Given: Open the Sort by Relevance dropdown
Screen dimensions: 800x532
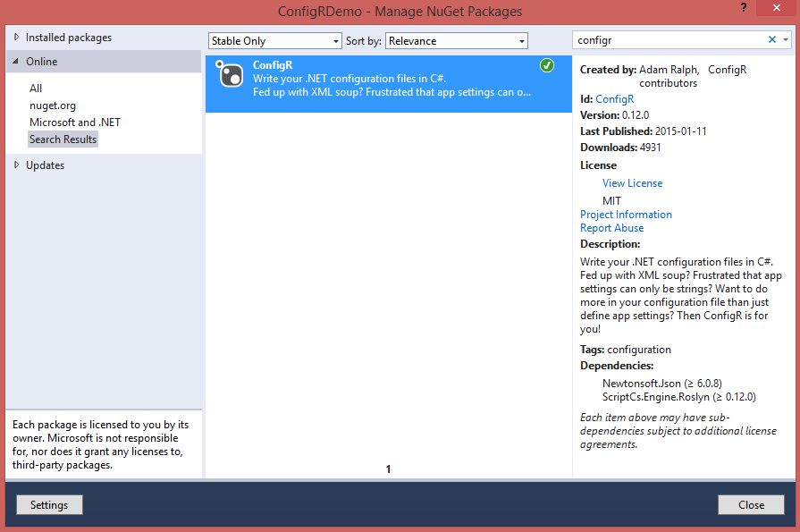Looking at the screenshot, I should 457,41.
